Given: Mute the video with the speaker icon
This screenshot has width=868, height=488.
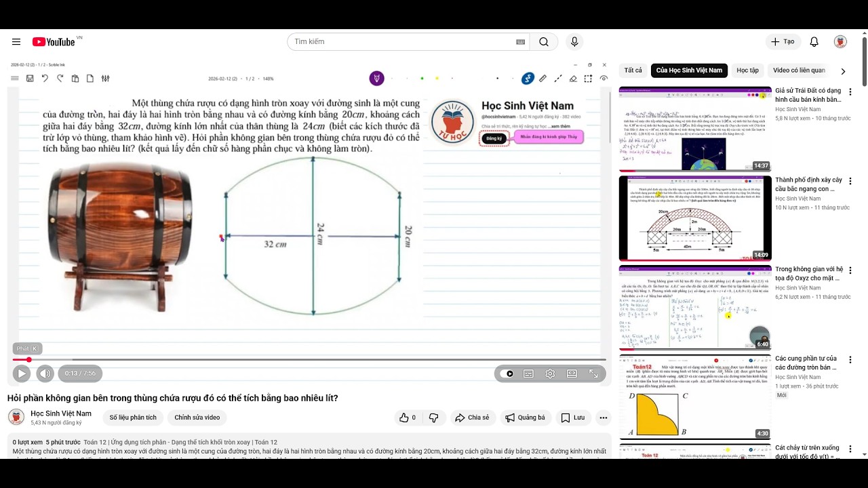Looking at the screenshot, I should [45, 373].
